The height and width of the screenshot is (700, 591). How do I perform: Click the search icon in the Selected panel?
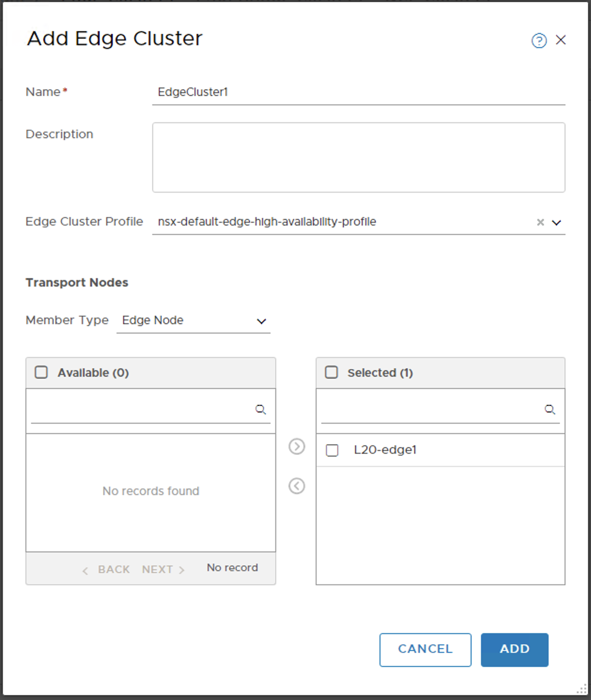550,409
